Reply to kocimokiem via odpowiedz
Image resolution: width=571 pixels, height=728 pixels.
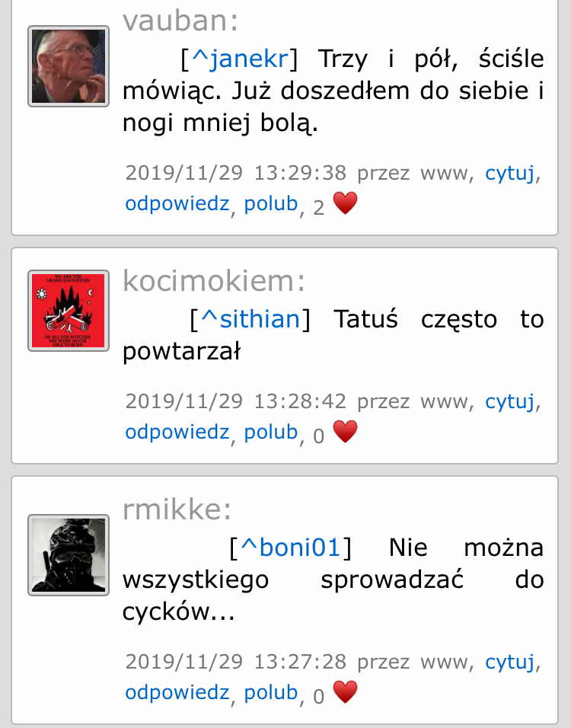pos(177,433)
